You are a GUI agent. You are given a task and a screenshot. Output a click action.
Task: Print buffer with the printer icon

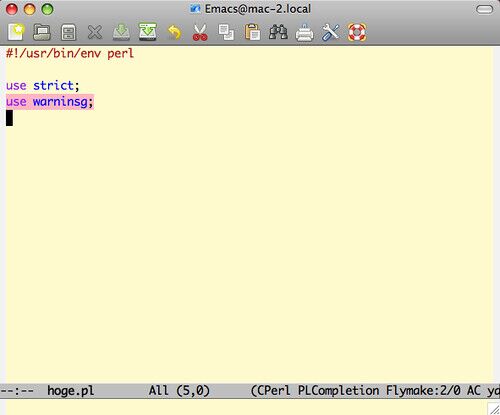coord(304,33)
